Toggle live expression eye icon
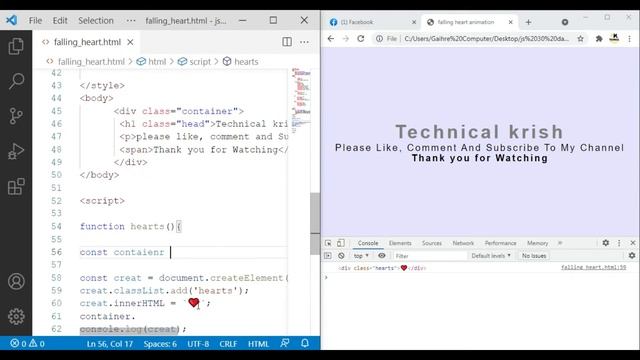The image size is (640, 360). click(x=382, y=256)
